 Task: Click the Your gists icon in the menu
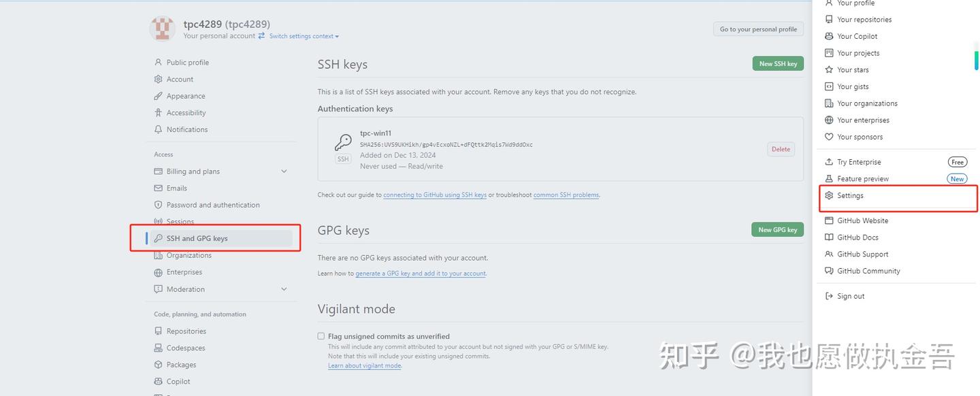[x=828, y=86]
